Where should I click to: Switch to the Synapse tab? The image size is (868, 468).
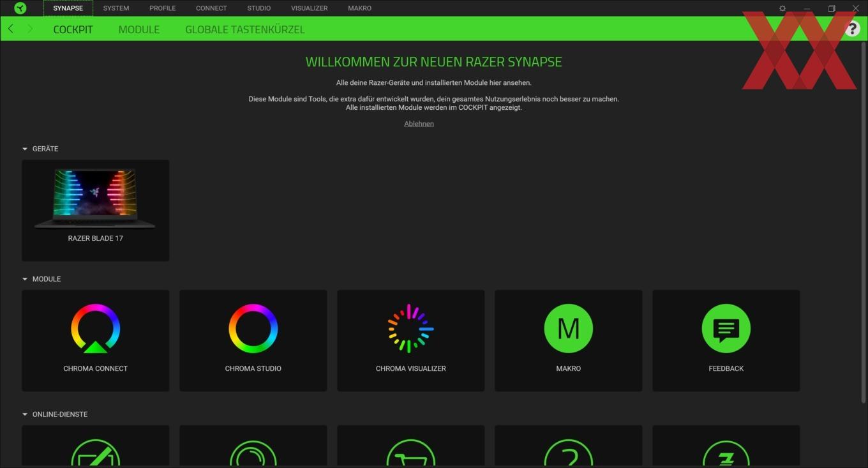click(x=68, y=8)
